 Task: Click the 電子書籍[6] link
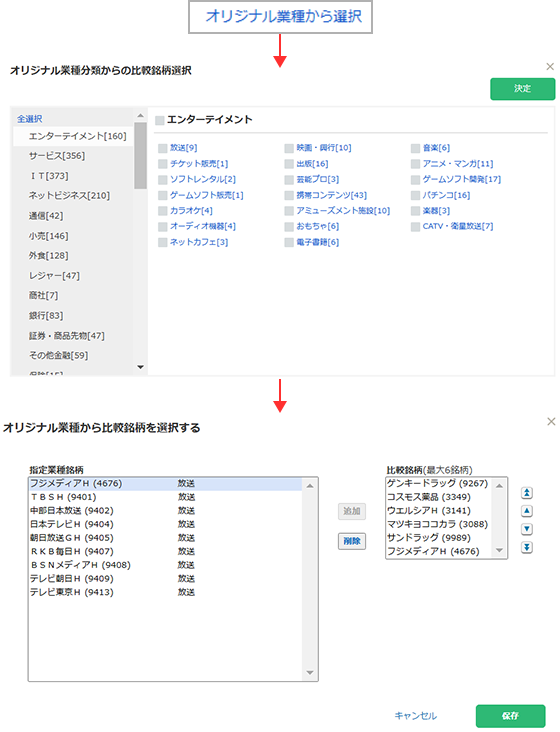click(x=317, y=242)
